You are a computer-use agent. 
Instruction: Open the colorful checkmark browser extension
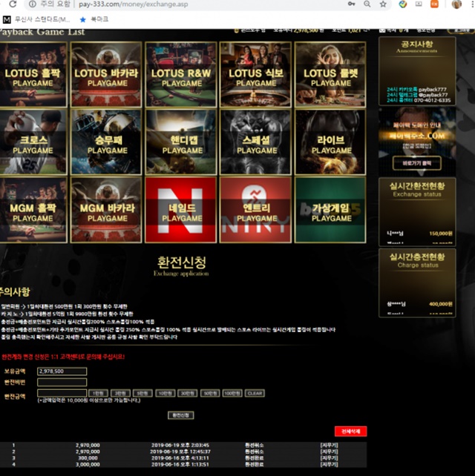coord(403,4)
